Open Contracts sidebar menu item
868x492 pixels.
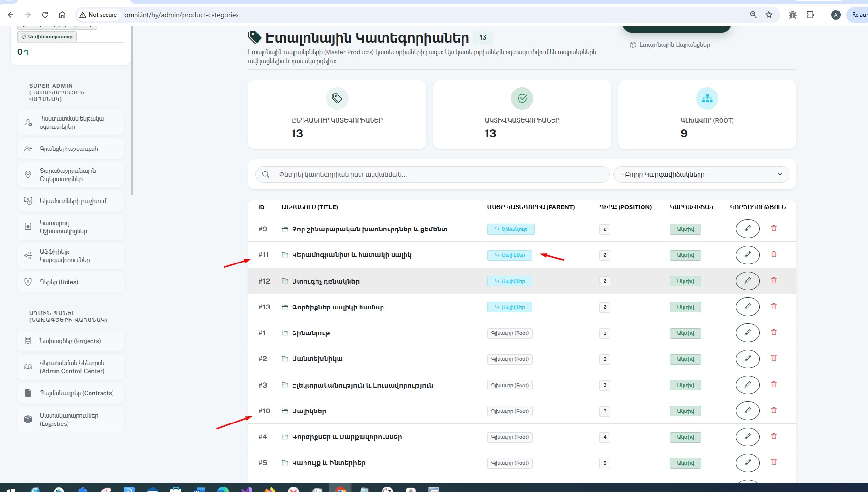[x=70, y=393]
